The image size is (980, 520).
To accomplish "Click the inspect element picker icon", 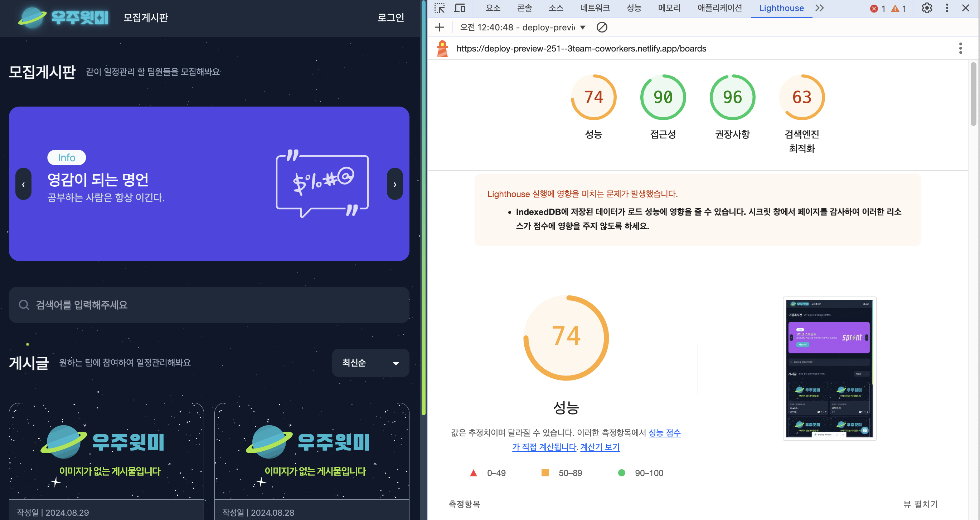I will tap(440, 8).
